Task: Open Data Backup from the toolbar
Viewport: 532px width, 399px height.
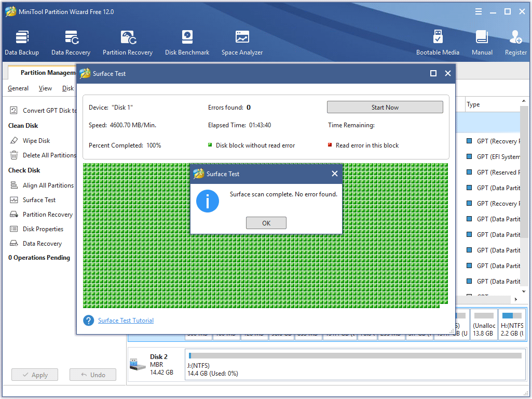Action: point(22,43)
